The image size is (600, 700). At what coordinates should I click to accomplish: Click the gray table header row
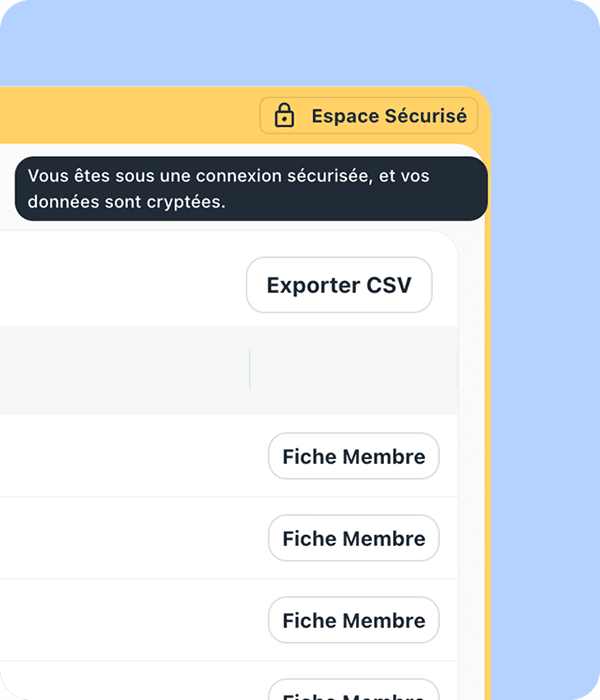point(120,369)
